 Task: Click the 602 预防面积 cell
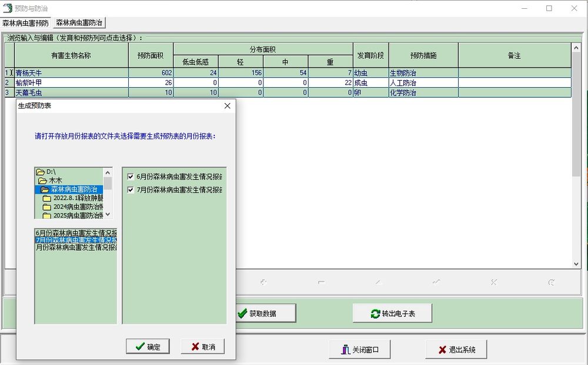151,73
